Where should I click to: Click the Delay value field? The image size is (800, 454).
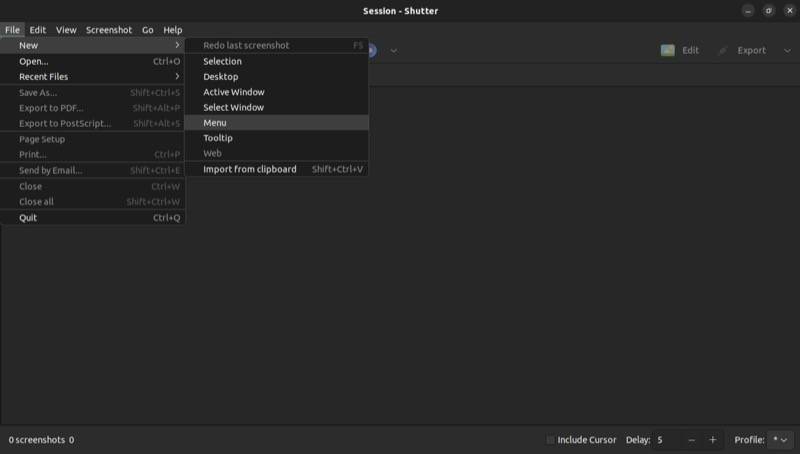click(x=667, y=440)
